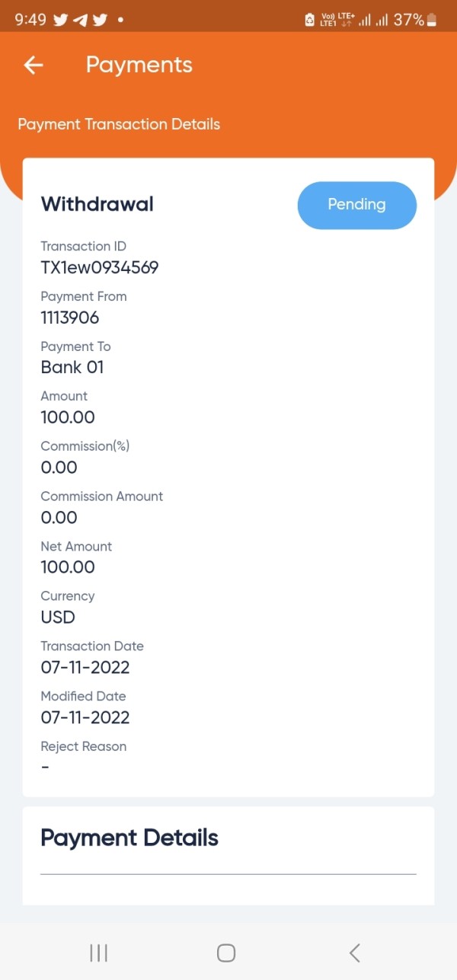Viewport: 457px width, 980px height.
Task: Tap the back arrow beside Payments
Action: 34,65
